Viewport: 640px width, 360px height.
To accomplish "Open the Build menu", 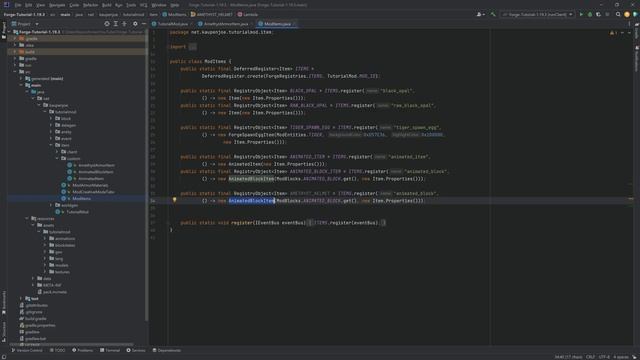I will pos(107,5).
